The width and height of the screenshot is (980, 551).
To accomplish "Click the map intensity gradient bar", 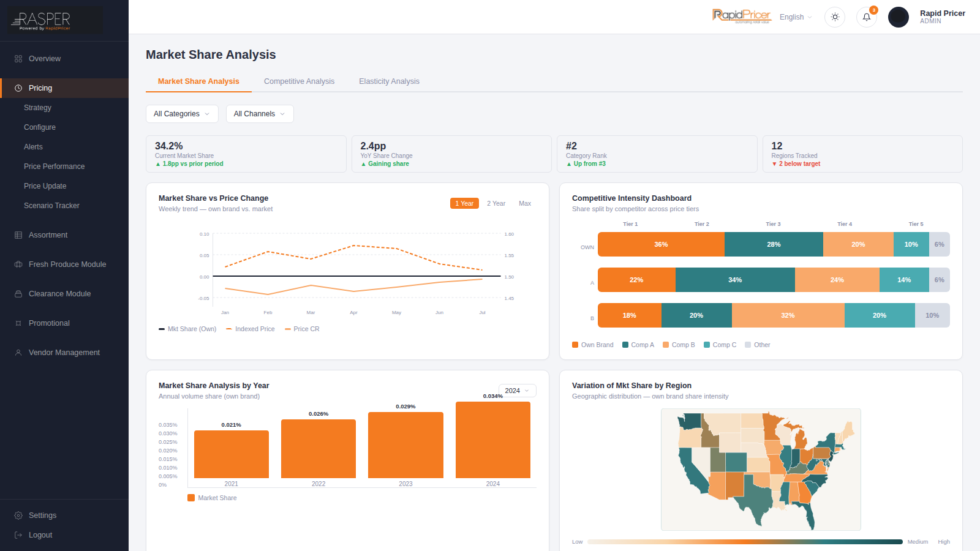I will (745, 542).
